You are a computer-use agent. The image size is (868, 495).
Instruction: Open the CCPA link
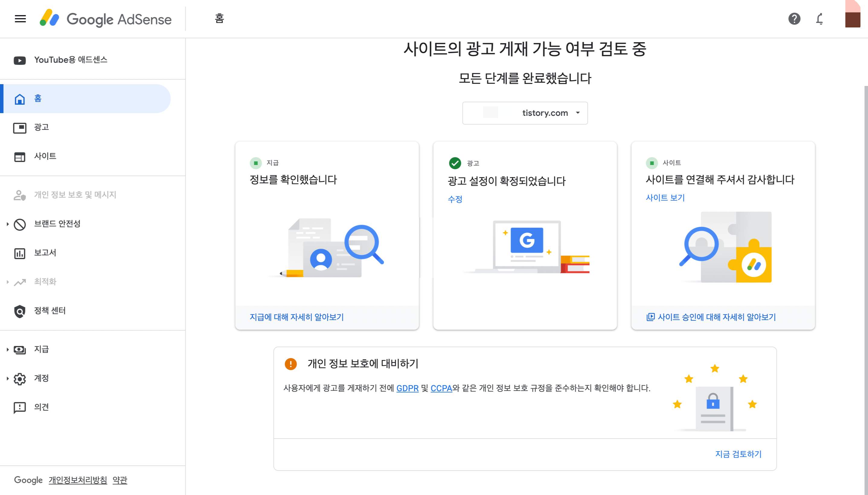pos(441,388)
